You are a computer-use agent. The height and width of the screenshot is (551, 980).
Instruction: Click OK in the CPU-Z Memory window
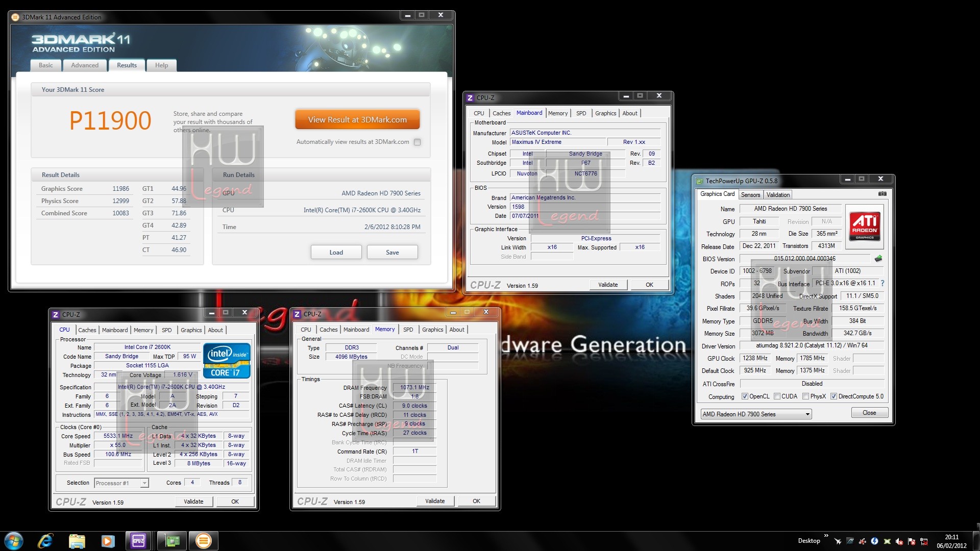[x=476, y=501]
